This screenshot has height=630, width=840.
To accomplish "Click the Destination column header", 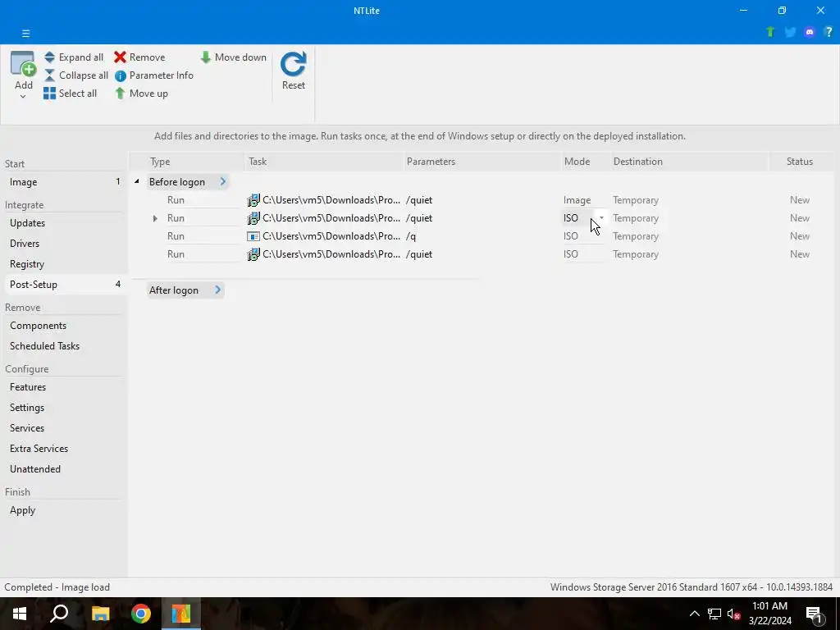I will [x=638, y=162].
